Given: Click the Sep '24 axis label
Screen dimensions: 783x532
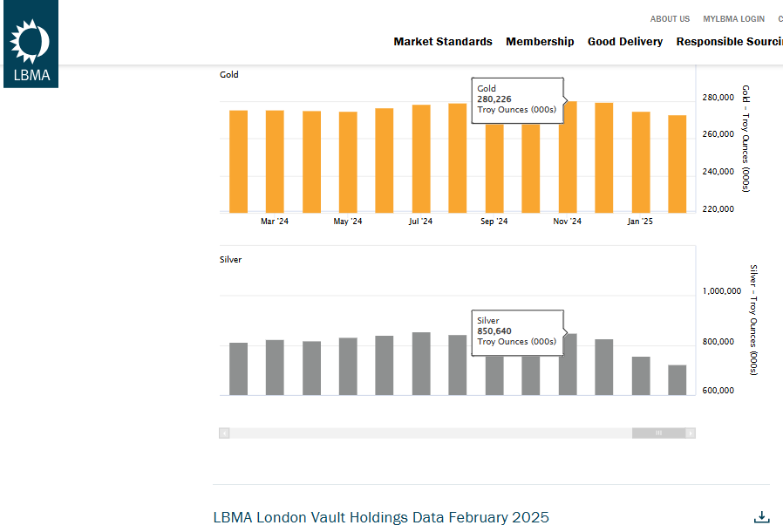Looking at the screenshot, I should (x=494, y=222).
